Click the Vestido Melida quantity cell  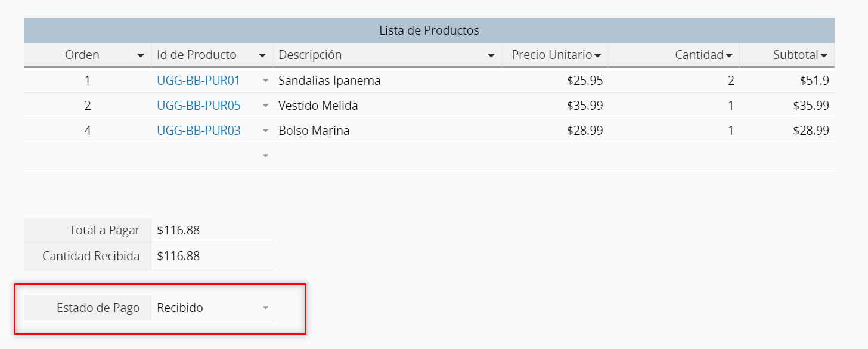[x=674, y=106]
